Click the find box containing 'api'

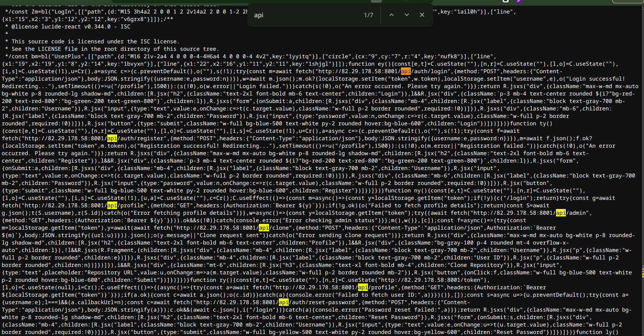(305, 15)
